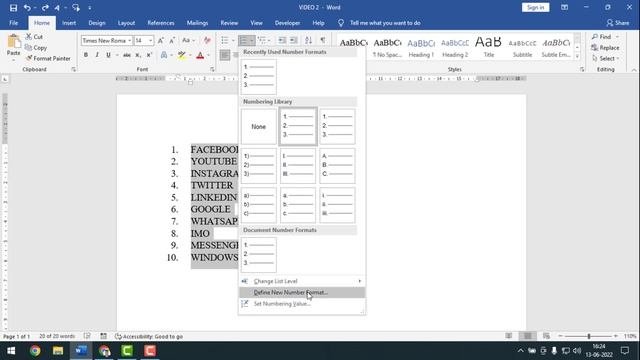
Task: Decrease the paragraph indent
Action: pyautogui.click(x=282, y=40)
